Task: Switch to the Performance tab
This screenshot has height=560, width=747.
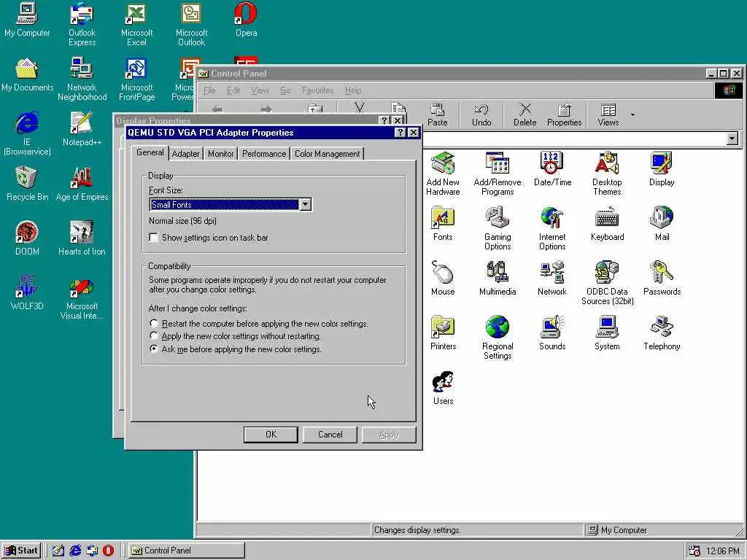Action: click(264, 153)
